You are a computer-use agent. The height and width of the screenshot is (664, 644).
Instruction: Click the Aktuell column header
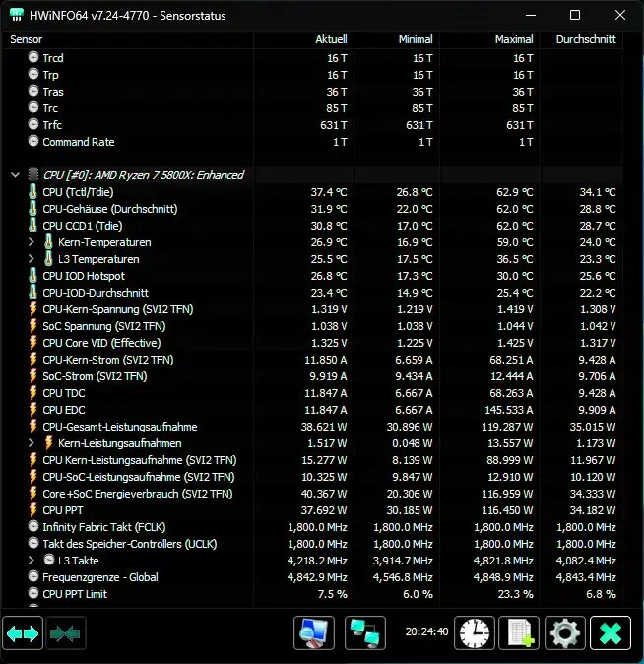[x=331, y=39]
